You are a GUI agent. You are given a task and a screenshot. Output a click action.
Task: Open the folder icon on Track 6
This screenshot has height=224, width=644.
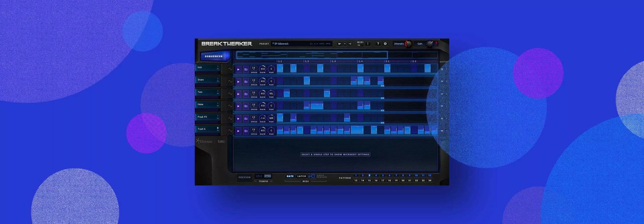coord(246,131)
